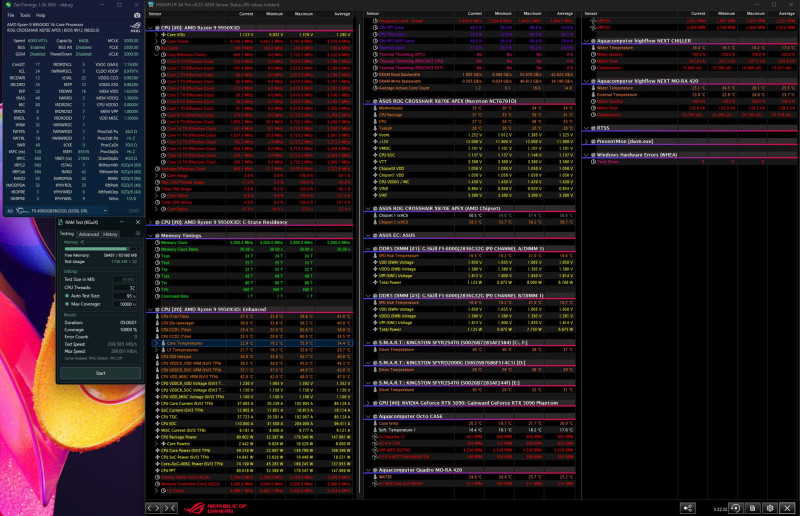Close HWiNFO sensors with X button
Screen dimensions: 800x516
787,508
